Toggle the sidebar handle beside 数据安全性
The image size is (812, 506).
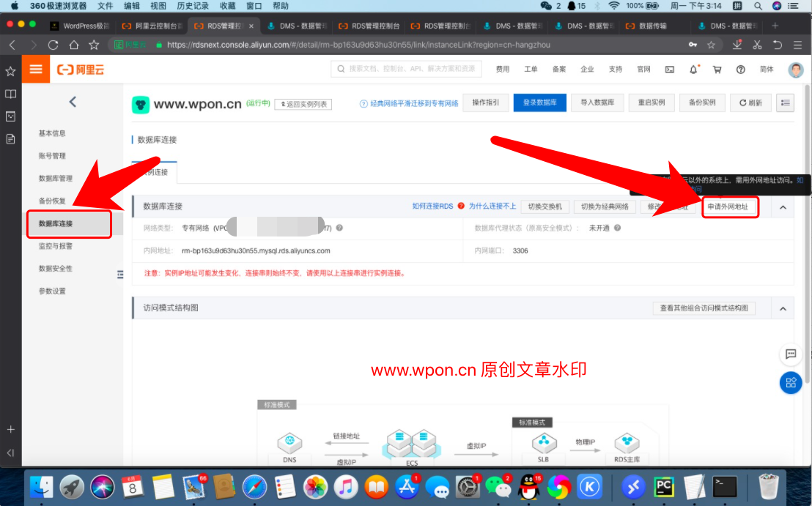point(120,274)
